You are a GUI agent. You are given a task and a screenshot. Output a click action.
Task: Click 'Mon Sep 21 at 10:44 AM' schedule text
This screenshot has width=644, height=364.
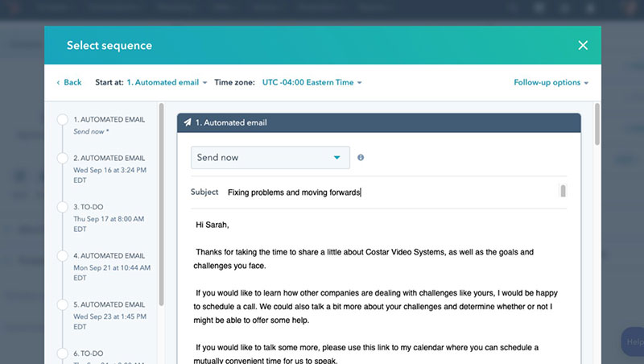tap(112, 268)
